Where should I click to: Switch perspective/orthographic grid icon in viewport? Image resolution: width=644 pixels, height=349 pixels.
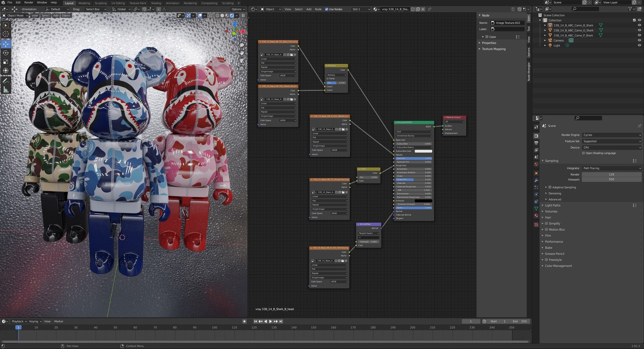coord(241,68)
